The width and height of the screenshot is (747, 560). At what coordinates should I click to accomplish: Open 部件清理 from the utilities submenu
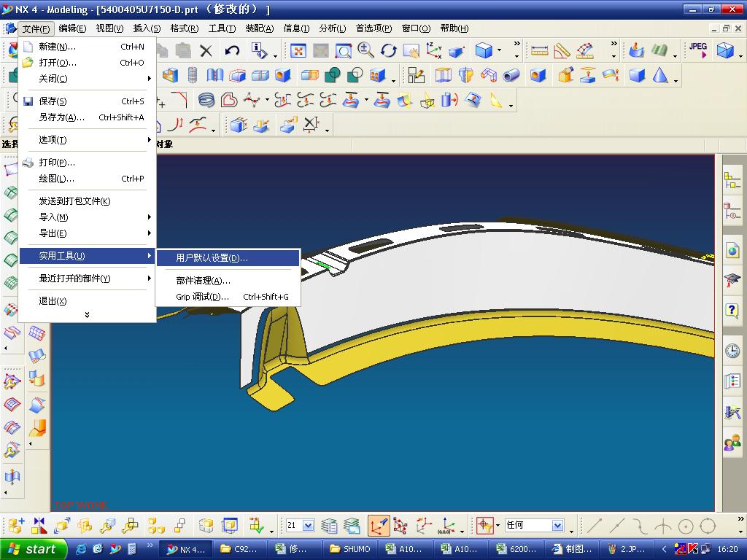coord(203,281)
